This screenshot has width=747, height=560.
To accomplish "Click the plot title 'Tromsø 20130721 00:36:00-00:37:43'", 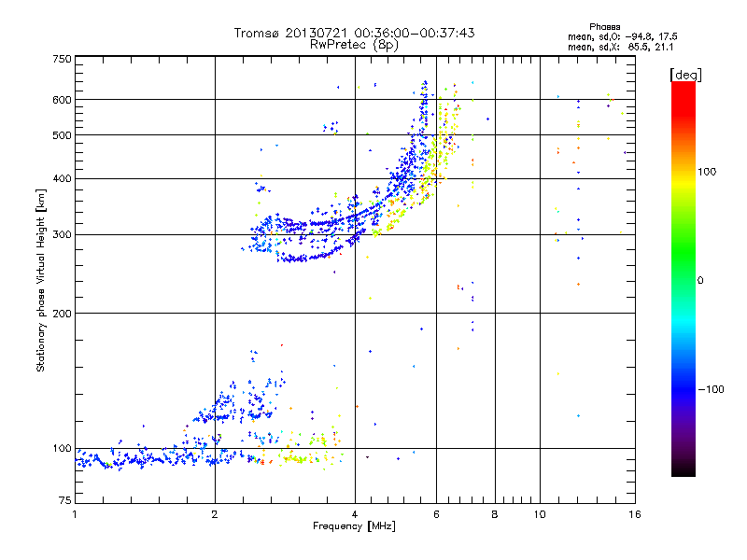I will (354, 33).
